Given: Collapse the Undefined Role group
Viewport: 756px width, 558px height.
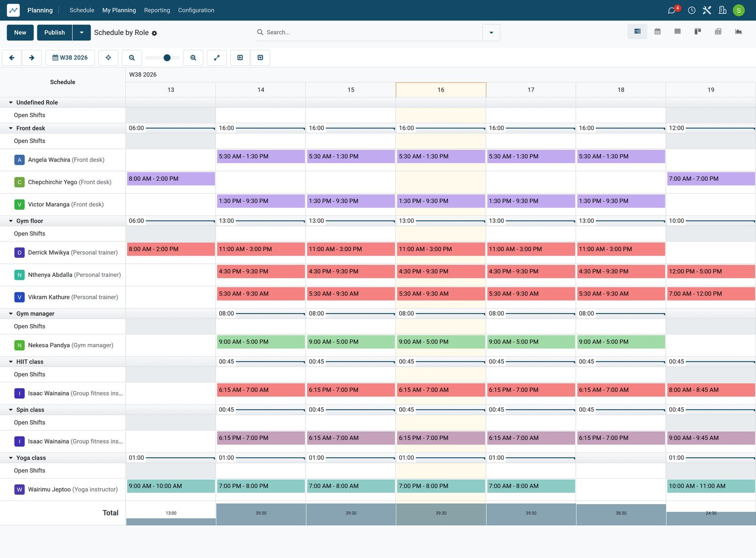Looking at the screenshot, I should coord(11,103).
